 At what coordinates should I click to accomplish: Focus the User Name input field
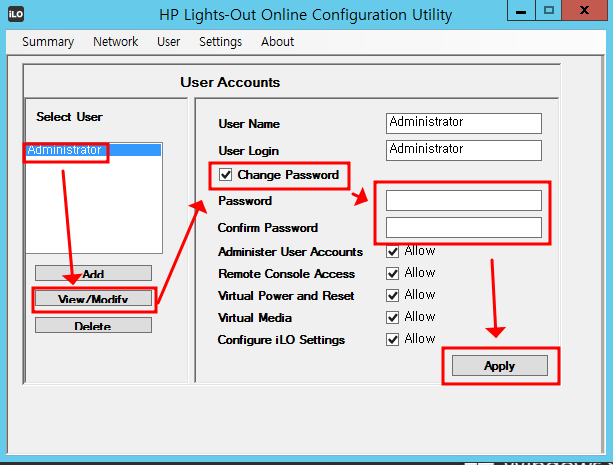point(464,124)
